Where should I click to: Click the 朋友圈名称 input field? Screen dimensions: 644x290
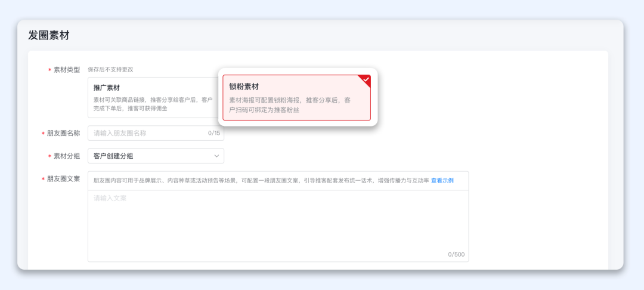(149, 133)
